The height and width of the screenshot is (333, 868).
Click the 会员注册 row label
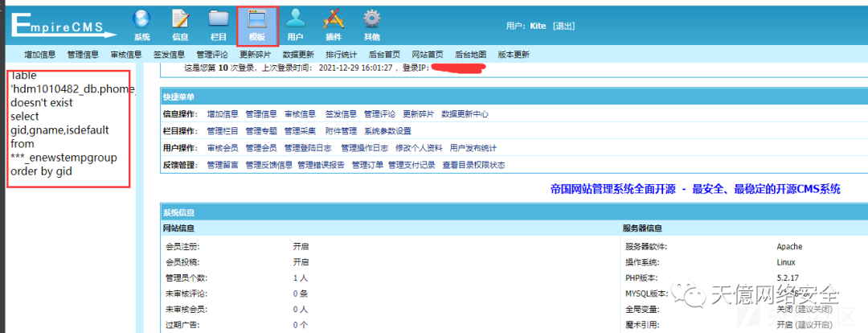tap(182, 247)
